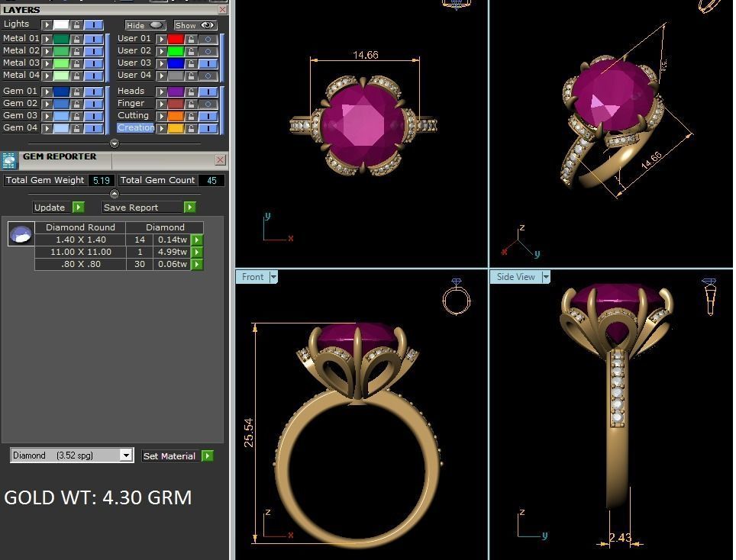Unlock the Gem 02 layer padlock
The width and height of the screenshot is (736, 560).
(x=76, y=104)
